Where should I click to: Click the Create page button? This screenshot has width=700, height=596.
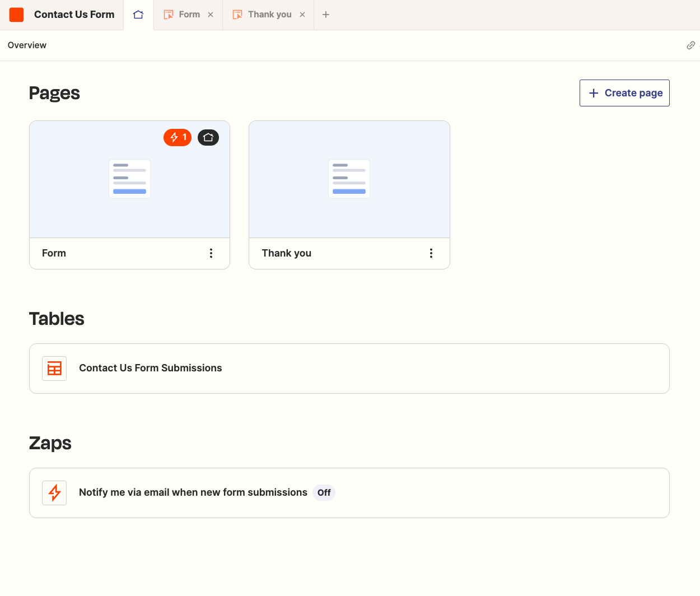click(624, 93)
